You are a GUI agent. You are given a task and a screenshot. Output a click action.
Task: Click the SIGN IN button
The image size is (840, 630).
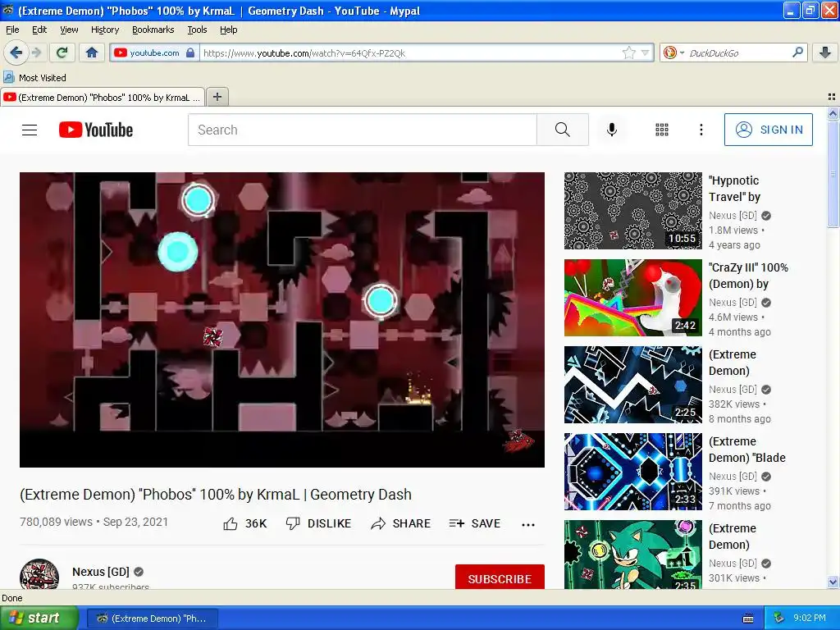(x=768, y=130)
